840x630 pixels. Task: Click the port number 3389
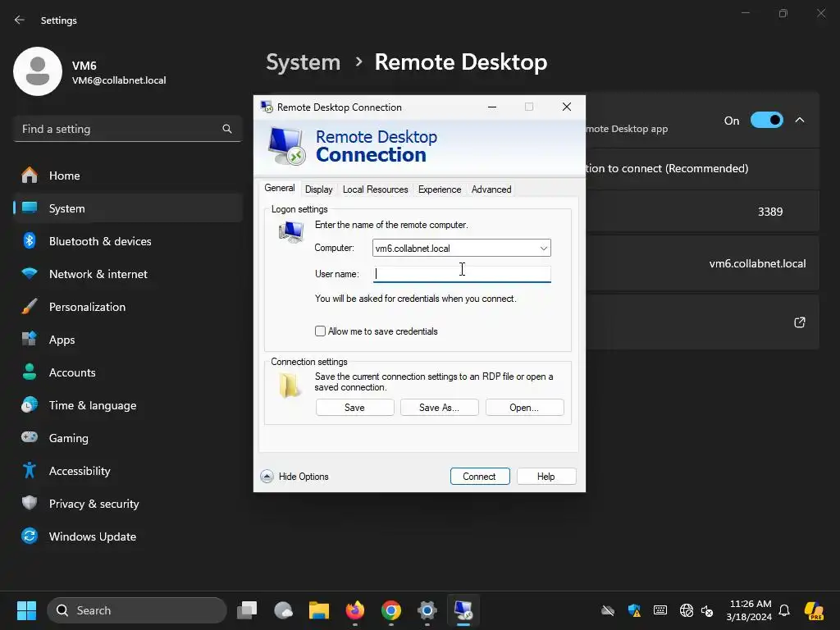tap(770, 212)
